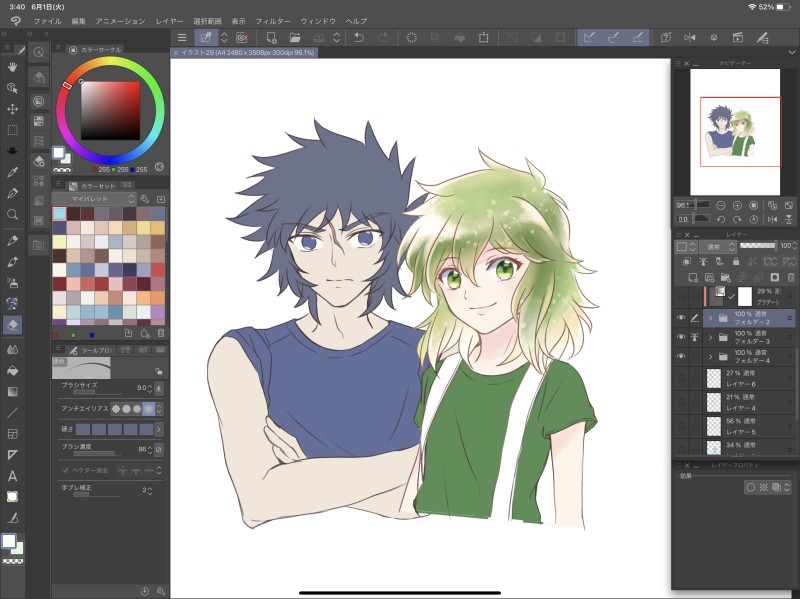
Task: Select the Zoom magnifier tool
Action: tap(12, 214)
